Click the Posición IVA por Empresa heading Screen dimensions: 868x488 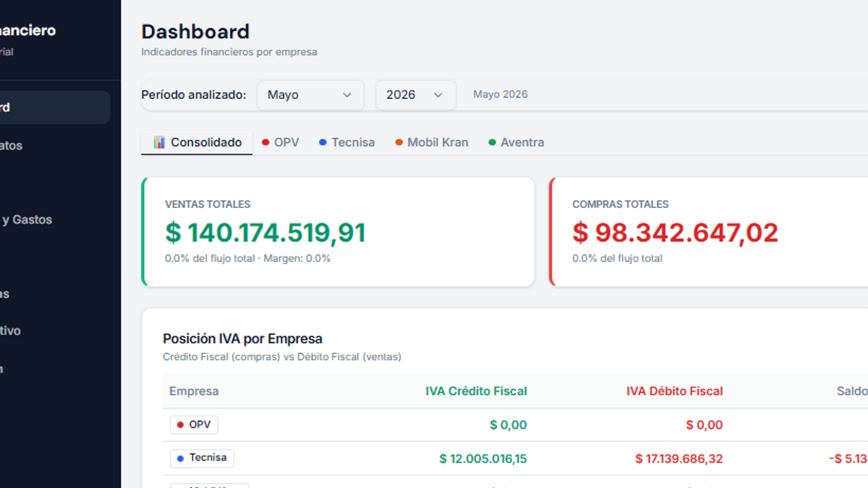point(243,339)
